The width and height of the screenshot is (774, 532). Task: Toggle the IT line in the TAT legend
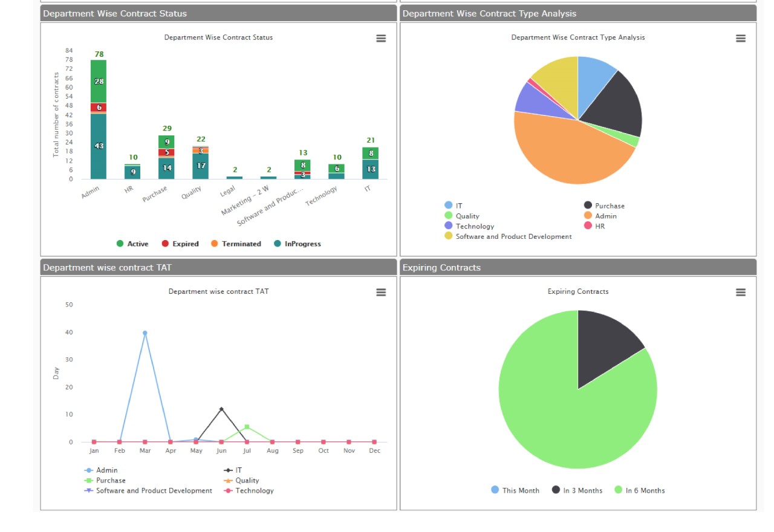(233, 470)
